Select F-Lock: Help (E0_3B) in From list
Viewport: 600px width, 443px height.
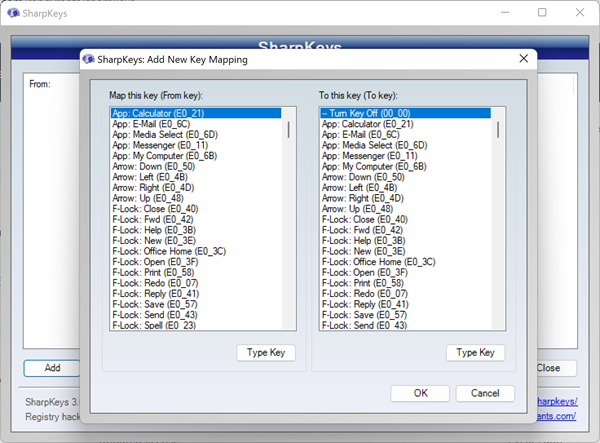[196, 230]
